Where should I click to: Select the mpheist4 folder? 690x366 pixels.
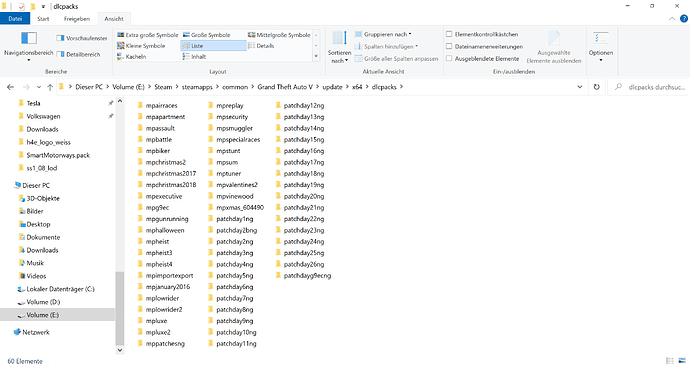155,264
